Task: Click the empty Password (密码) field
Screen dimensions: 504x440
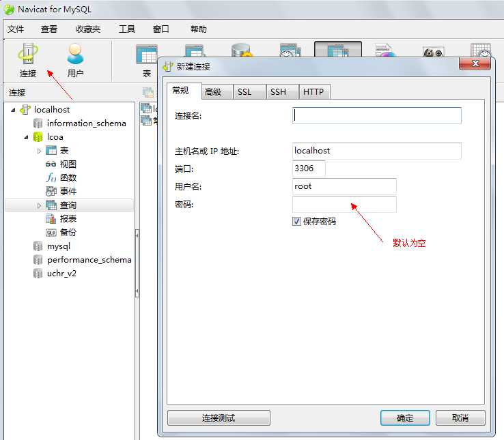Action: pyautogui.click(x=344, y=204)
